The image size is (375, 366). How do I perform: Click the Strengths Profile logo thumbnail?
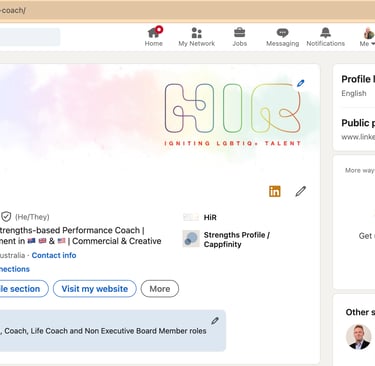tap(191, 239)
